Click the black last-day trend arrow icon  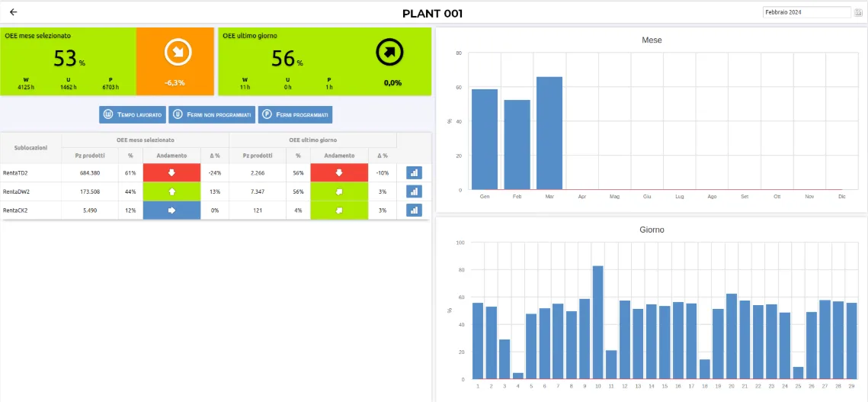(x=390, y=52)
